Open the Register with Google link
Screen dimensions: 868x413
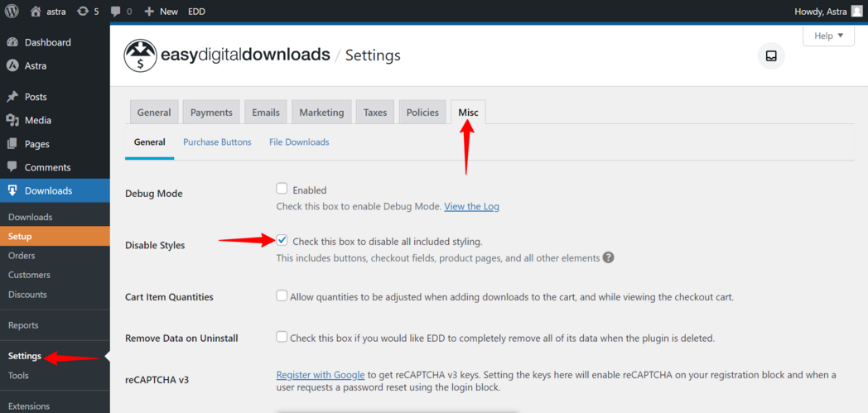pos(320,375)
